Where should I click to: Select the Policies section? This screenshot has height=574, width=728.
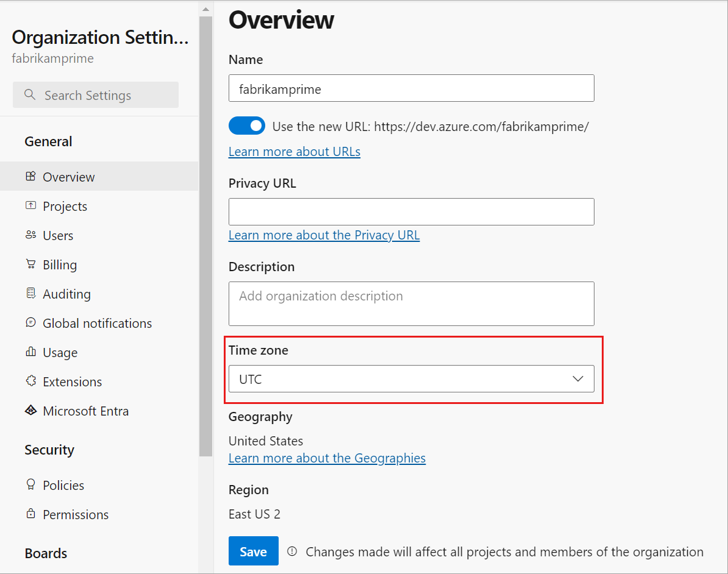(x=63, y=485)
